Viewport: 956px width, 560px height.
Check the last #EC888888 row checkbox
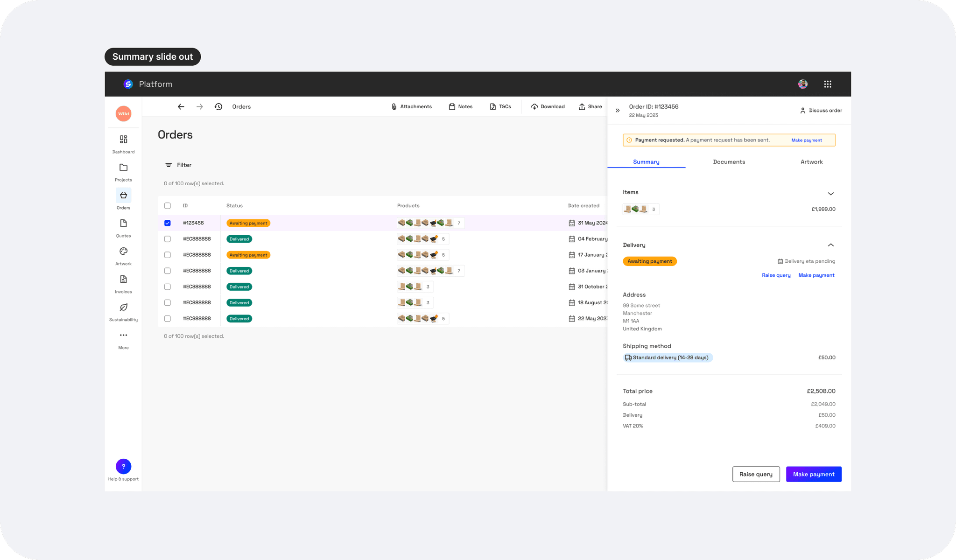point(168,319)
